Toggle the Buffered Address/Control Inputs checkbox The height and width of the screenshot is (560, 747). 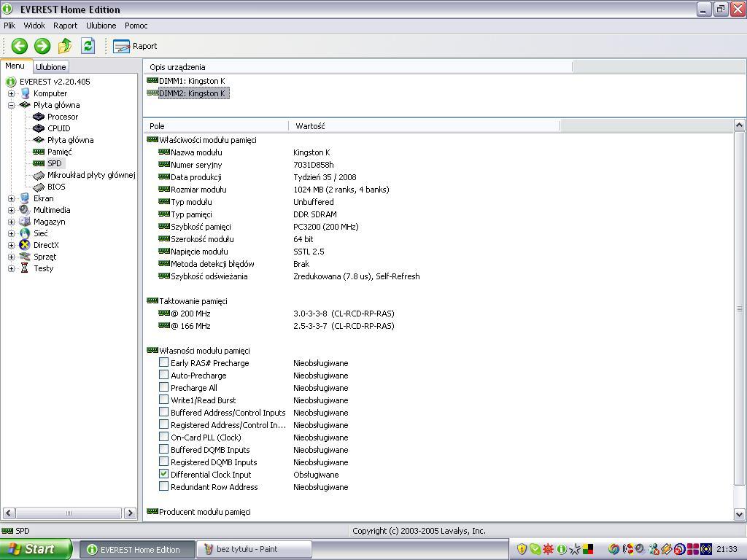163,412
